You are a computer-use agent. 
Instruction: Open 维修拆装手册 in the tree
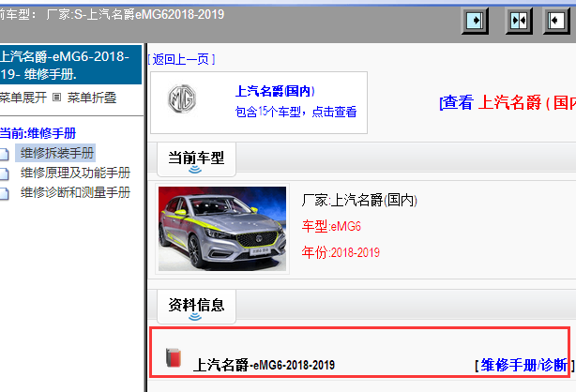tap(55, 153)
